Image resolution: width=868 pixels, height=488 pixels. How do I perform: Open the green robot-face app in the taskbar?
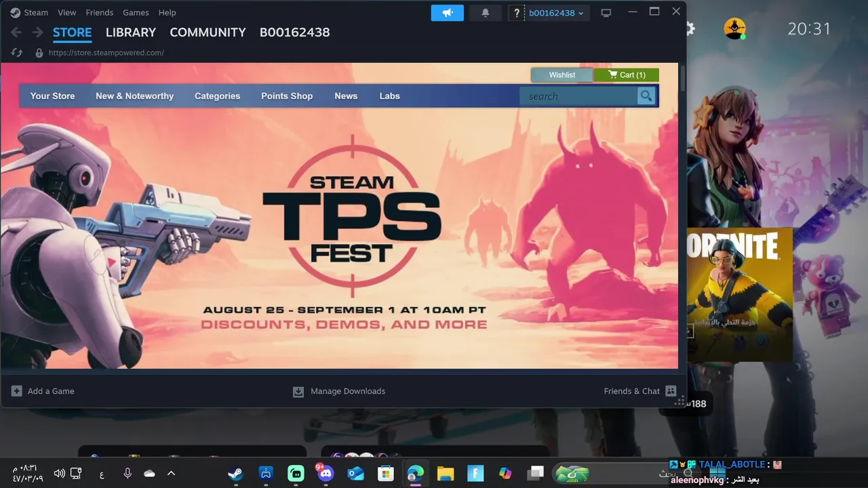click(296, 473)
